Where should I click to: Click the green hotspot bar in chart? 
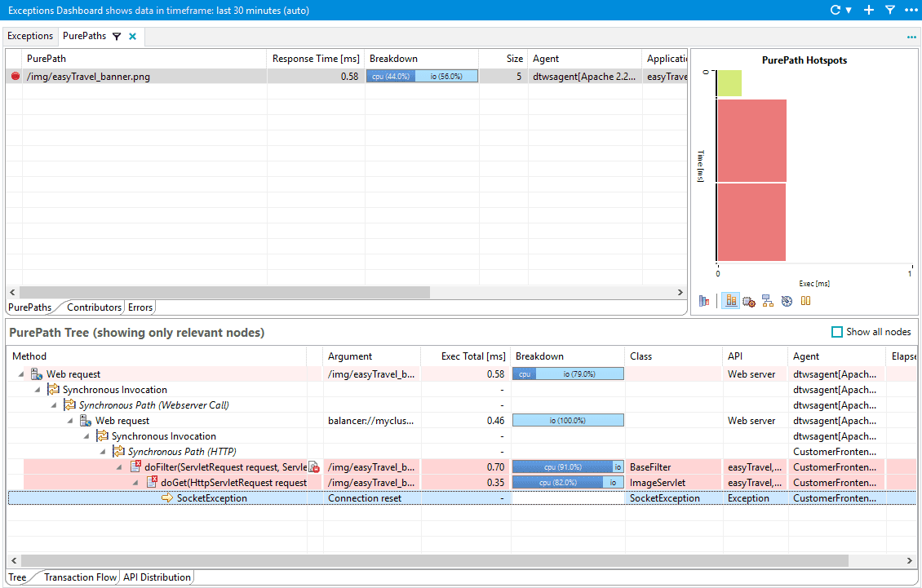[x=729, y=83]
